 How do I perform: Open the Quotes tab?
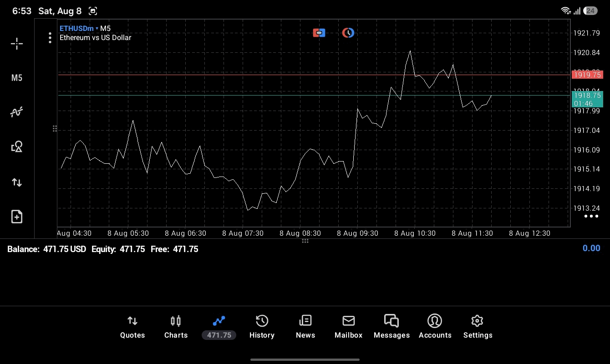click(132, 327)
